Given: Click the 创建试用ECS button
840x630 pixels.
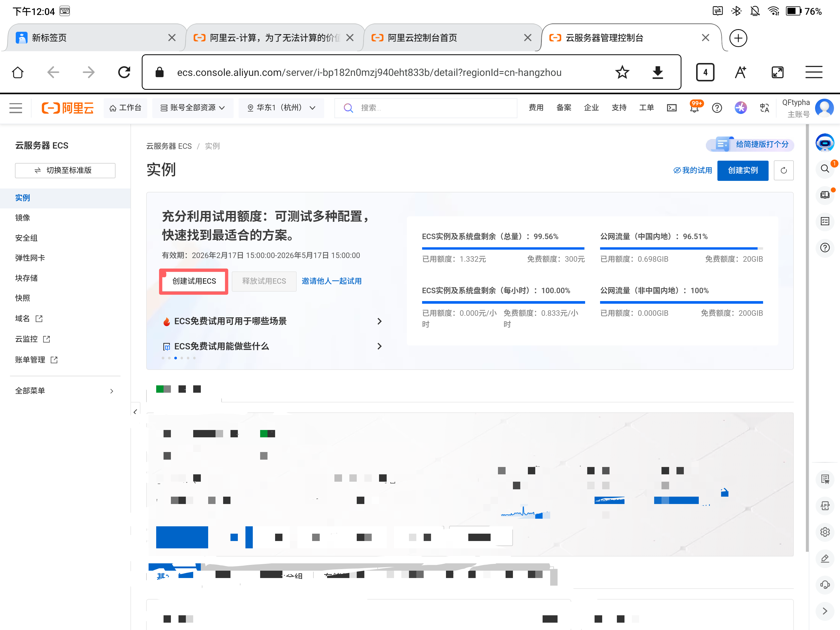Looking at the screenshot, I should [194, 281].
